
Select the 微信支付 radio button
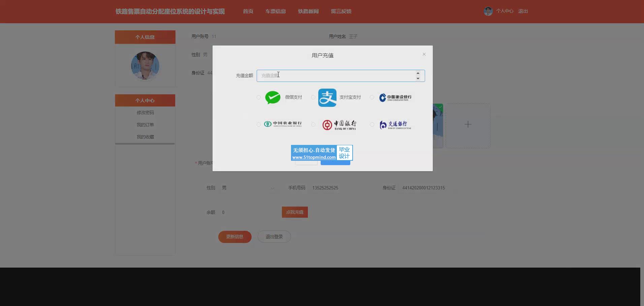(259, 97)
